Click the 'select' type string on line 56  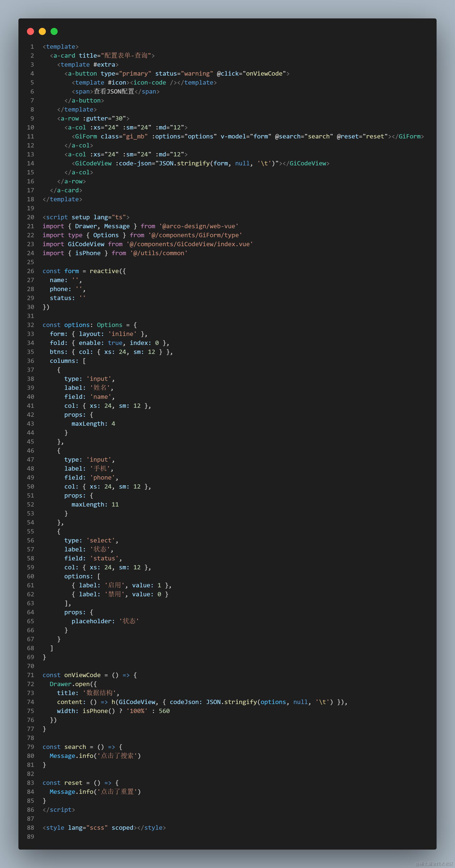100,541
